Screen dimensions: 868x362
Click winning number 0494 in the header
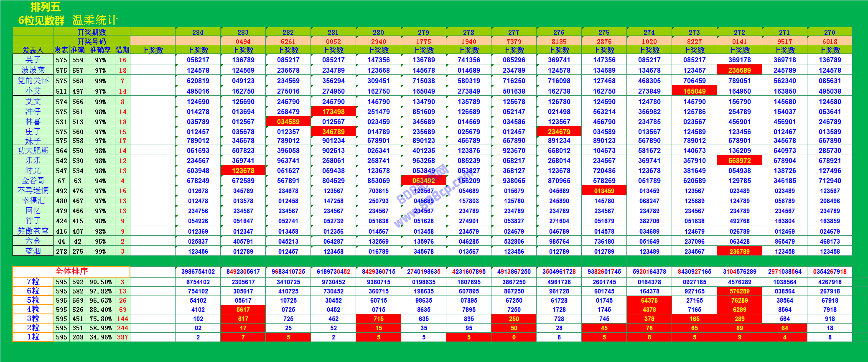pos(243,41)
